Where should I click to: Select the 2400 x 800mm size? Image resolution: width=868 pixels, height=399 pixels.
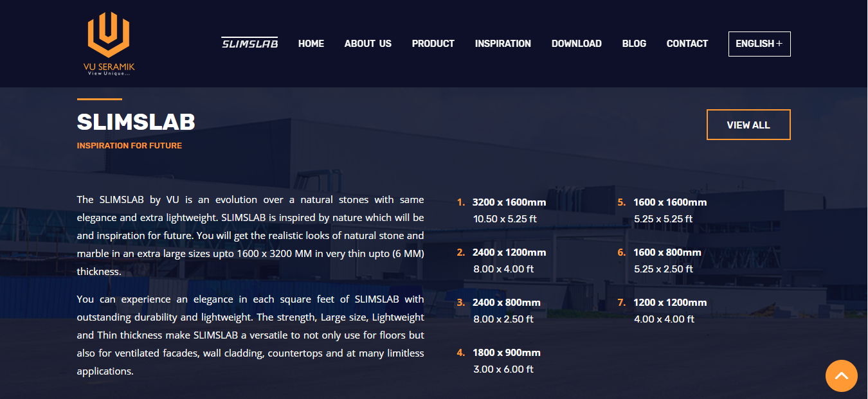[507, 303]
